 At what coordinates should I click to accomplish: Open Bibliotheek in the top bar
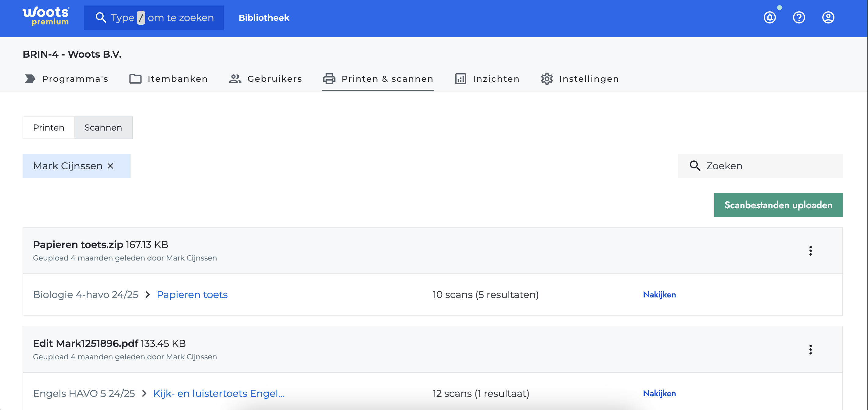[x=264, y=18]
